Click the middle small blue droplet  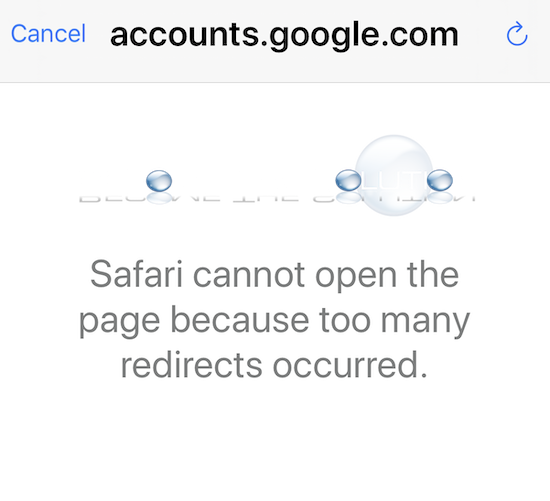(348, 180)
